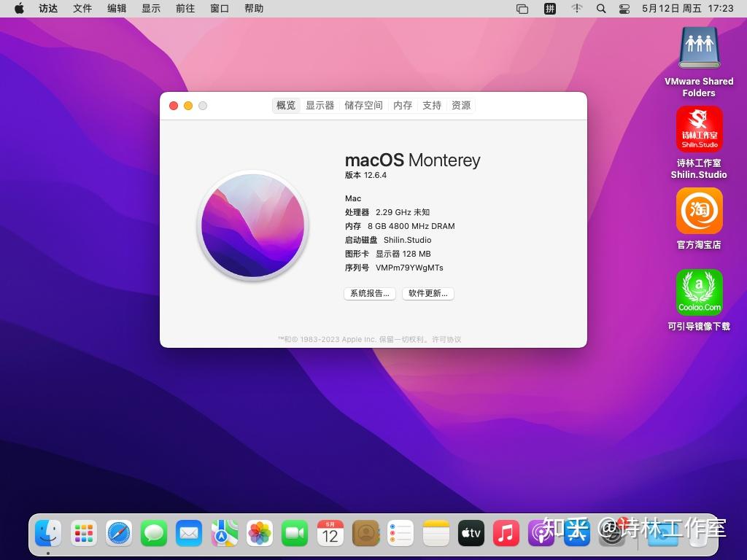Minimize the About This Mac window

pyautogui.click(x=188, y=106)
